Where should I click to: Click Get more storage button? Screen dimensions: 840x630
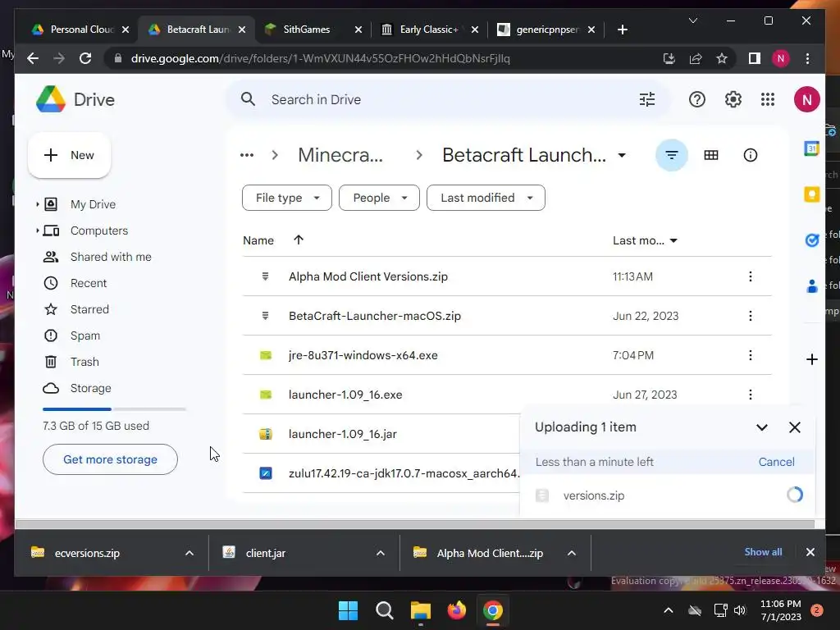point(110,459)
